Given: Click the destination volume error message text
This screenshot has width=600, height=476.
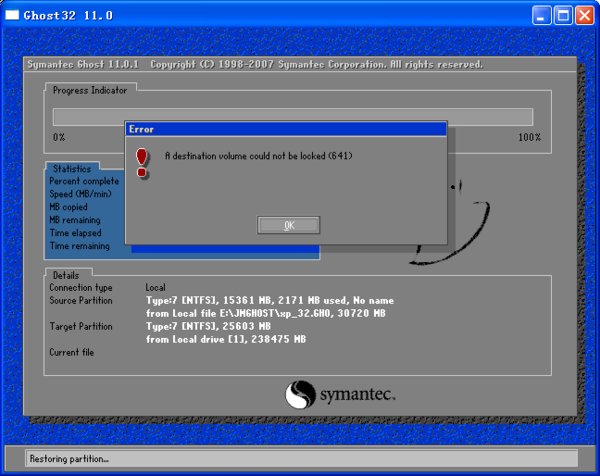Looking at the screenshot, I should pos(258,156).
